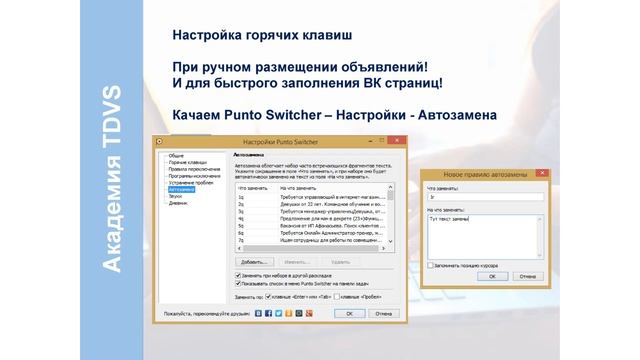Share via the red Google+ icon
Screen dimensions: 640x360
(309, 313)
